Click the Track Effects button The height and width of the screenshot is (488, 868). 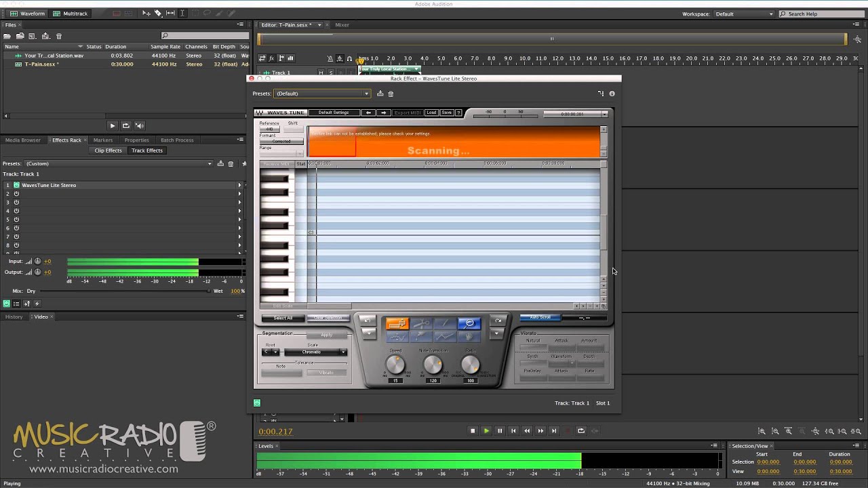[147, 150]
